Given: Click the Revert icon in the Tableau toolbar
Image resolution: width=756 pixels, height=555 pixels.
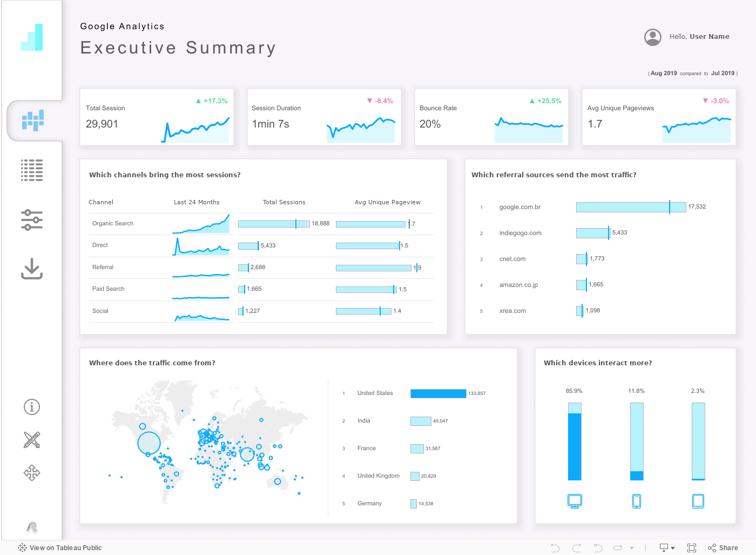Looking at the screenshot, I should click(x=598, y=547).
